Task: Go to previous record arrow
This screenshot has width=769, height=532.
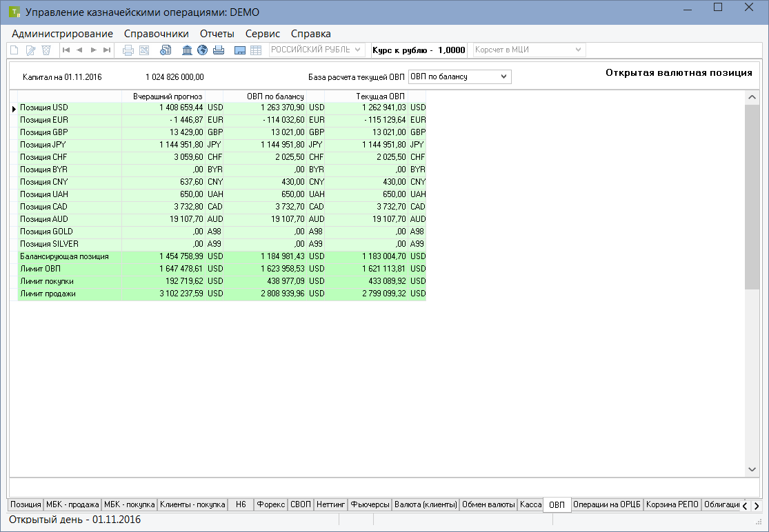Action: 79,50
